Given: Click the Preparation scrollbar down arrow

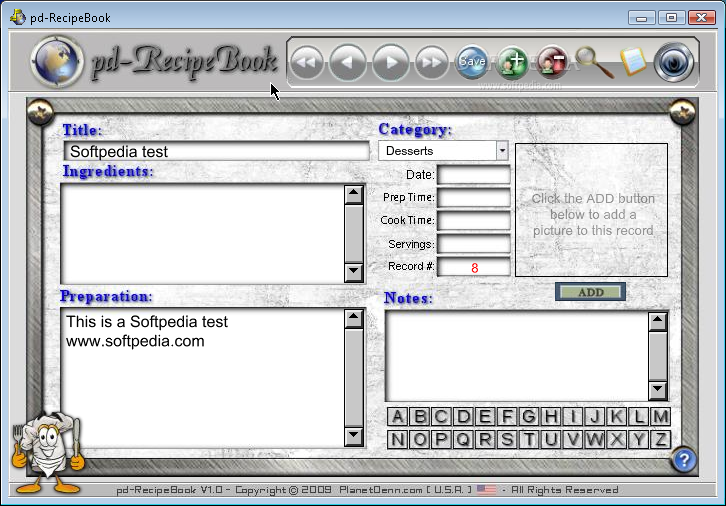Looking at the screenshot, I should coord(354,437).
